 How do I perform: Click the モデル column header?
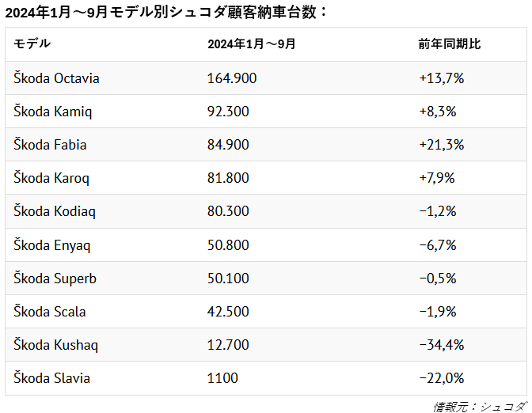(32, 44)
